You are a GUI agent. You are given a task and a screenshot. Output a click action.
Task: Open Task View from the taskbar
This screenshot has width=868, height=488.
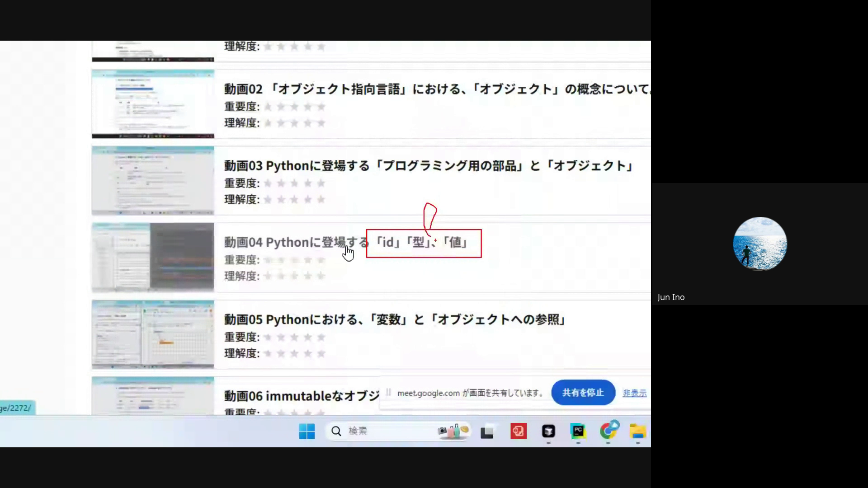tap(487, 432)
